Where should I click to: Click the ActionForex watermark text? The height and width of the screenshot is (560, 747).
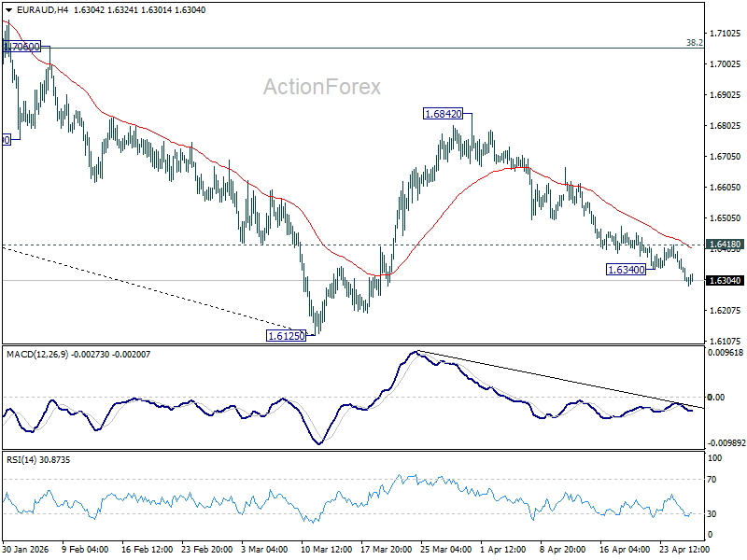(x=321, y=87)
